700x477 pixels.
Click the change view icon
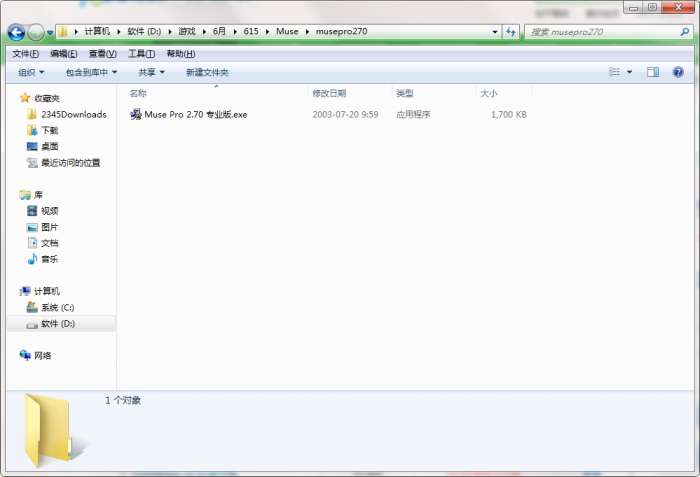pos(615,72)
